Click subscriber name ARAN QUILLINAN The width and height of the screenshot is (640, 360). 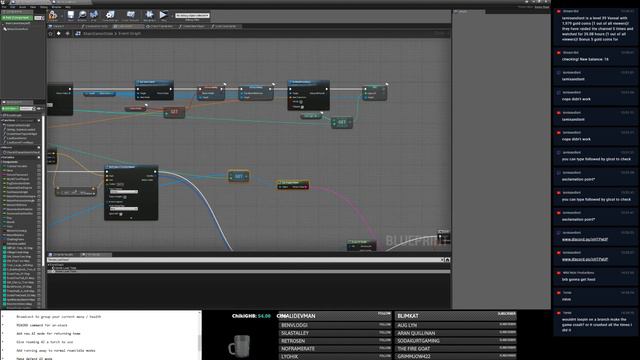point(416,333)
